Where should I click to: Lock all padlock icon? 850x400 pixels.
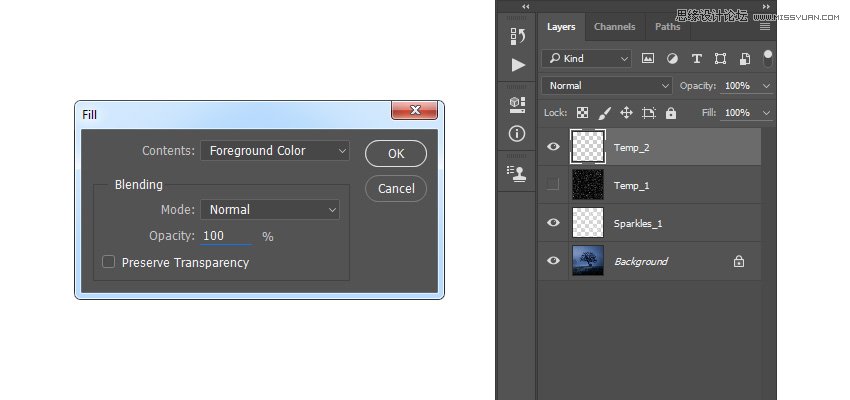[671, 113]
